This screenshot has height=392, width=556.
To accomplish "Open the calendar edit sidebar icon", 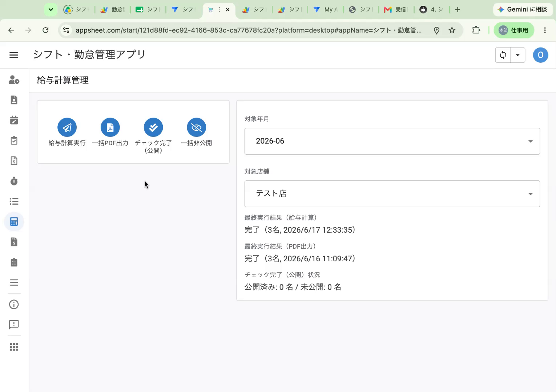I will click(x=14, y=120).
